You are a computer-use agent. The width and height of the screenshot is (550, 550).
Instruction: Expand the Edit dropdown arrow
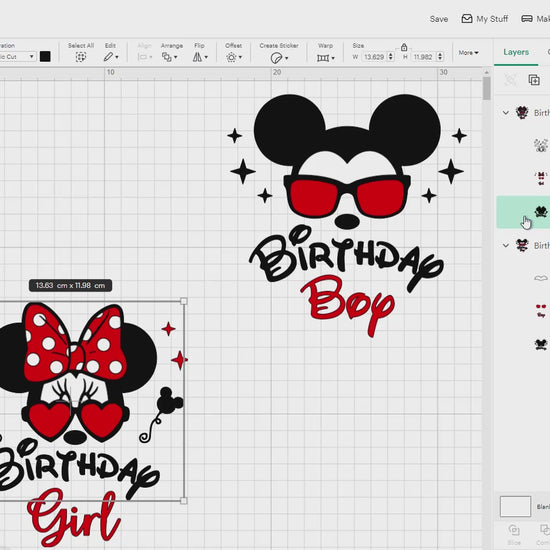(117, 57)
